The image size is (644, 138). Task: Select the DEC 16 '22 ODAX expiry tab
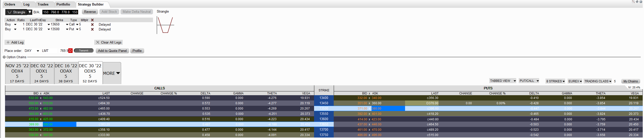pyautogui.click(x=66, y=73)
